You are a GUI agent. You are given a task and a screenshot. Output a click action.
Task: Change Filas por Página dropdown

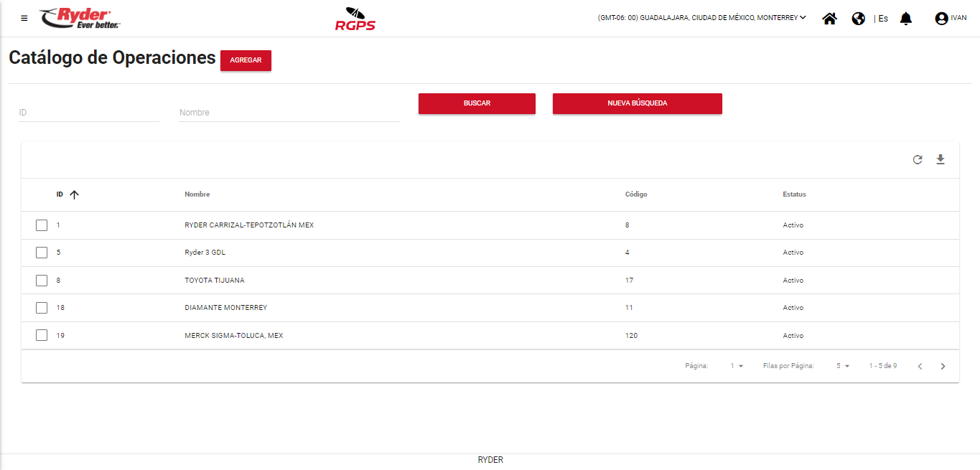pos(842,366)
